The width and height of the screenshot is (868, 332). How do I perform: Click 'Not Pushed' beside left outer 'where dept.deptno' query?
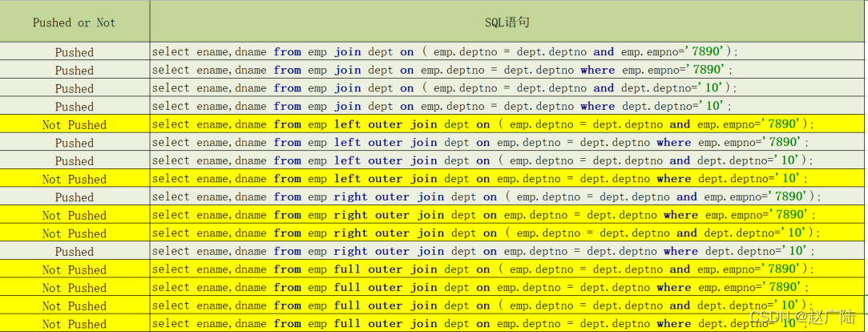tap(75, 180)
